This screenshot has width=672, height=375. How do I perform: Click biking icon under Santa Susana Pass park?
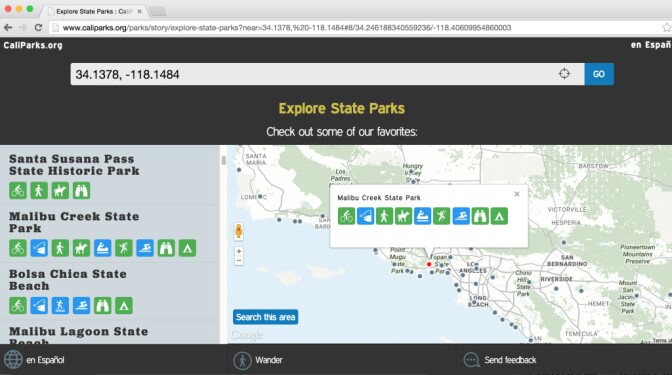(x=18, y=191)
